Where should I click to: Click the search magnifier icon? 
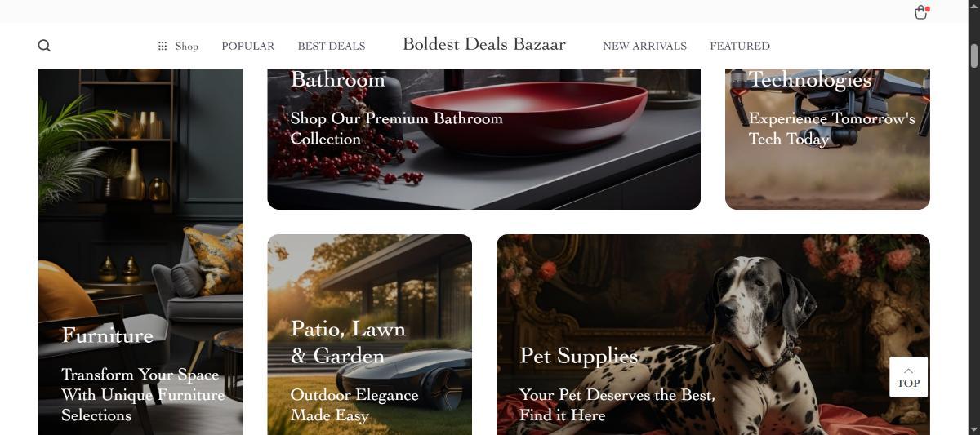click(44, 46)
